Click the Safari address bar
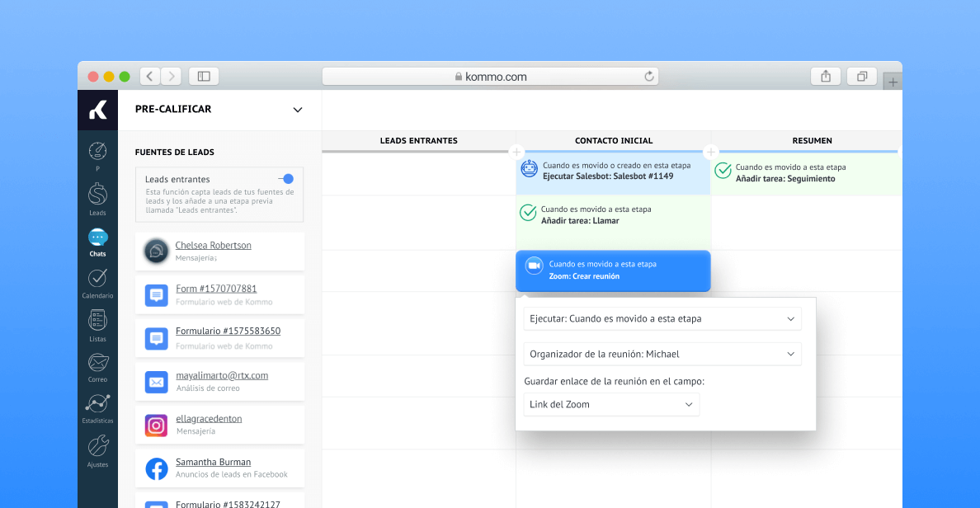This screenshot has height=508, width=980. point(490,77)
